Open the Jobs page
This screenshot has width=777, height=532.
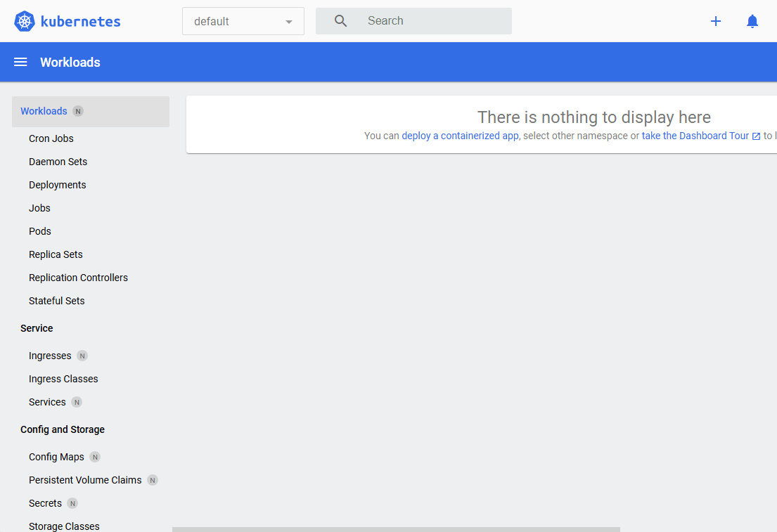click(x=39, y=208)
